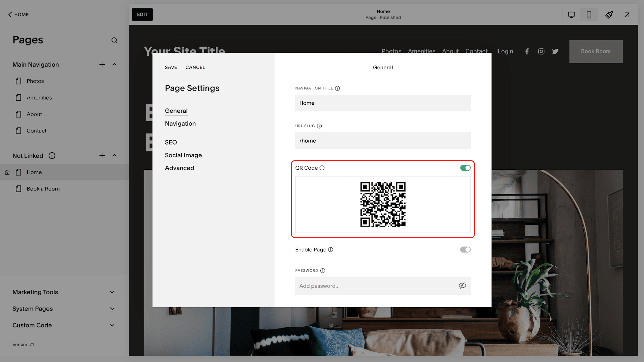This screenshot has width=644, height=362.
Task: Collapse the Main Navigation section
Action: pyautogui.click(x=114, y=64)
